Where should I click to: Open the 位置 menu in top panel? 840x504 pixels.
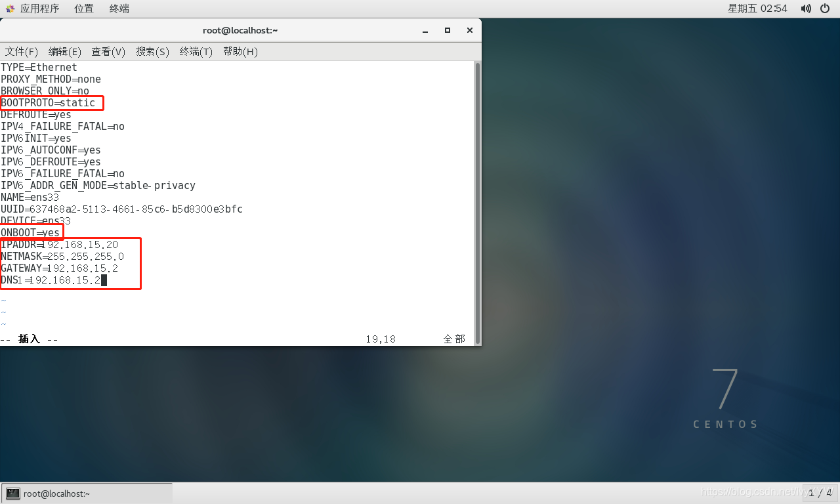(84, 9)
